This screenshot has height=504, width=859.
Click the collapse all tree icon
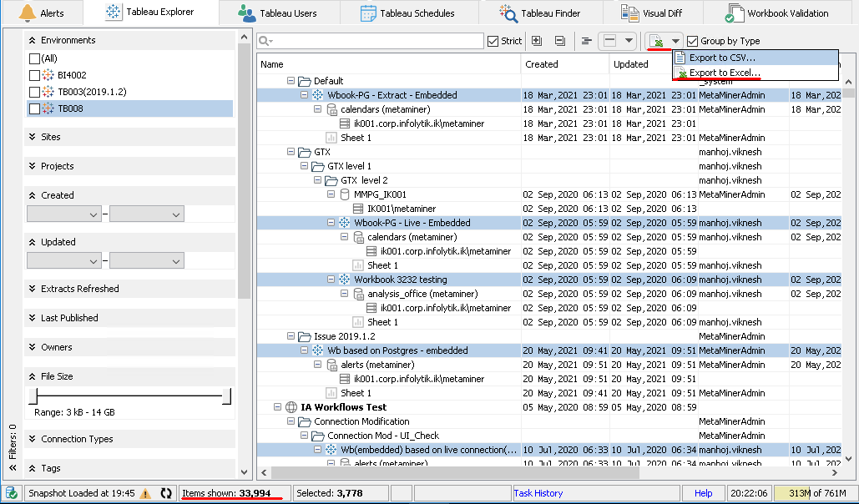click(x=559, y=41)
